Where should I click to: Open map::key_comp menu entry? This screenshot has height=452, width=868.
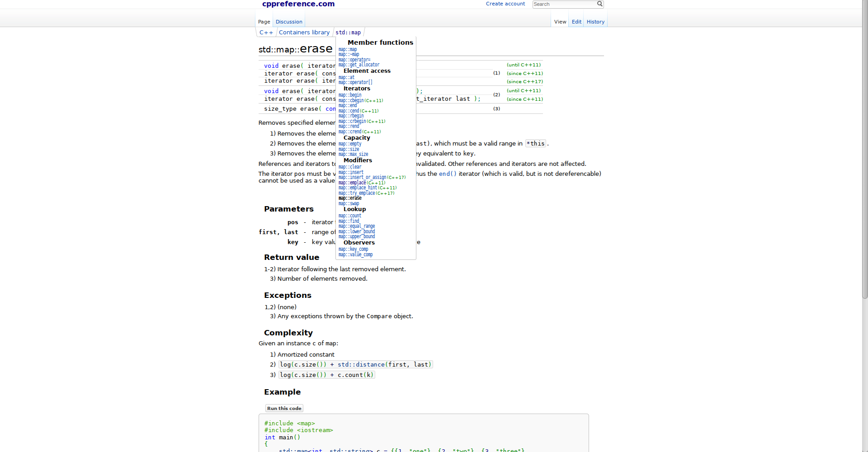point(353,249)
